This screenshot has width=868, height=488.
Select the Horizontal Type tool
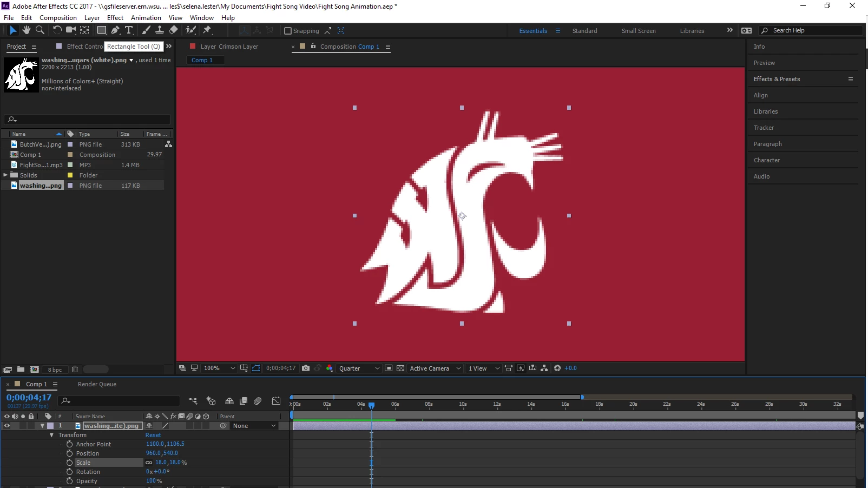(x=129, y=30)
